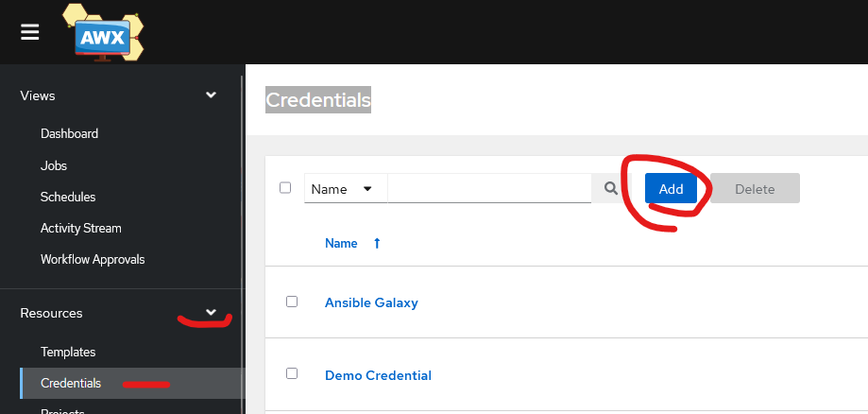This screenshot has width=868, height=414.
Task: Open the hamburger navigation menu
Action: 30,32
